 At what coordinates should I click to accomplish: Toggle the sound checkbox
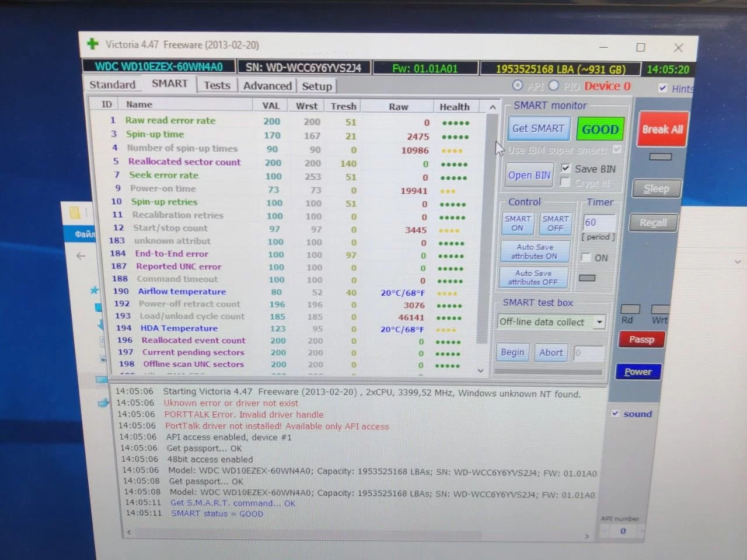pos(615,414)
